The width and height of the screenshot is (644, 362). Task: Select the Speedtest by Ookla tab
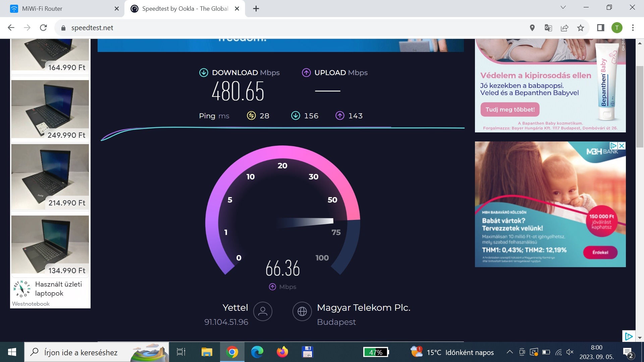pos(181,8)
